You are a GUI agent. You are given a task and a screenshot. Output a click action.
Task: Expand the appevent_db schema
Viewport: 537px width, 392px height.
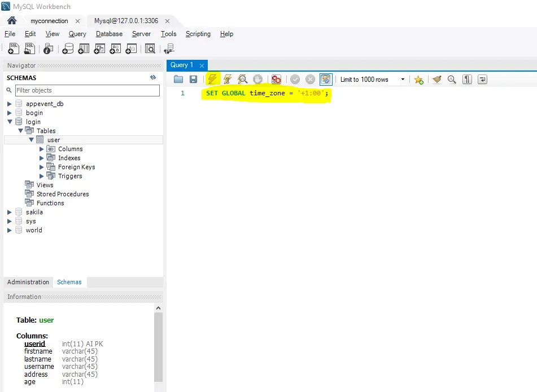[9, 104]
